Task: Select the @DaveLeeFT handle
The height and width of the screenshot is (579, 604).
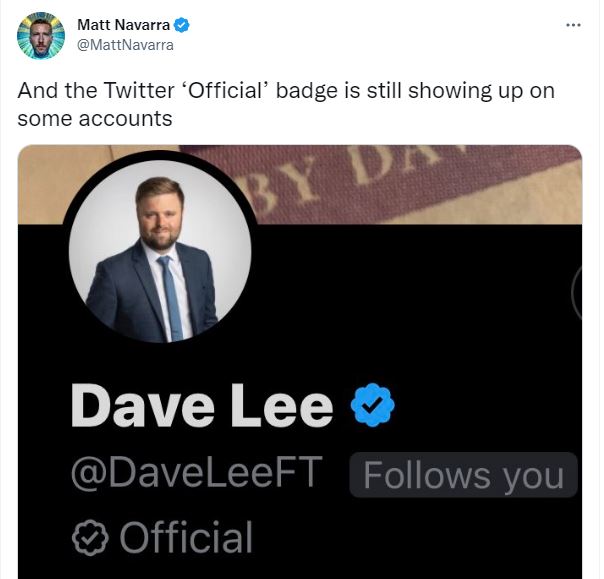Action: click(x=193, y=473)
